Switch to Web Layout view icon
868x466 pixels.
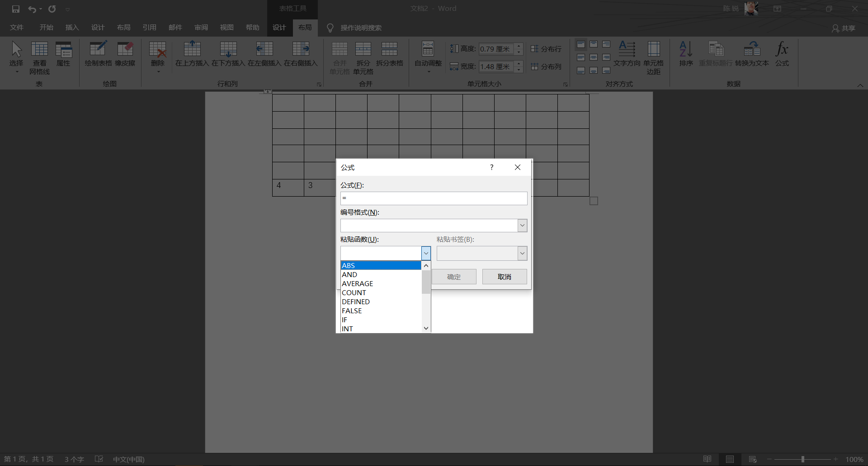(753, 459)
